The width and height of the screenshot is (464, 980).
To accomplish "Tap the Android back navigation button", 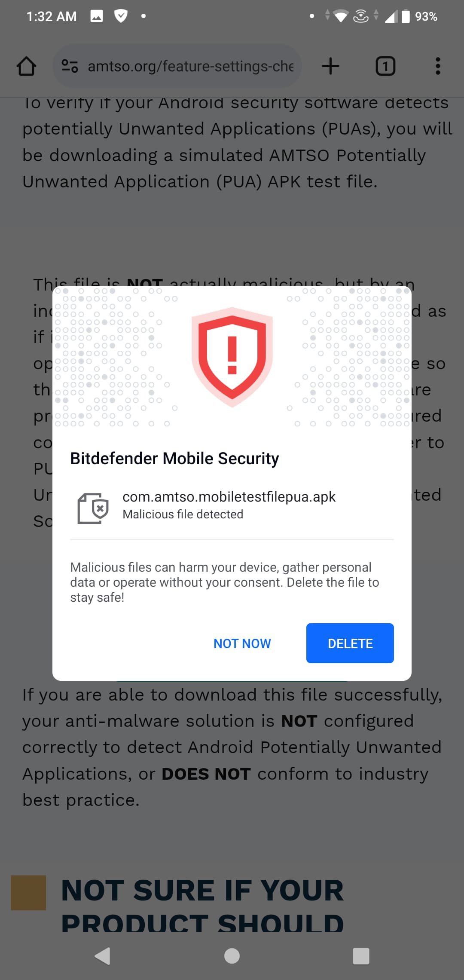I will click(103, 956).
